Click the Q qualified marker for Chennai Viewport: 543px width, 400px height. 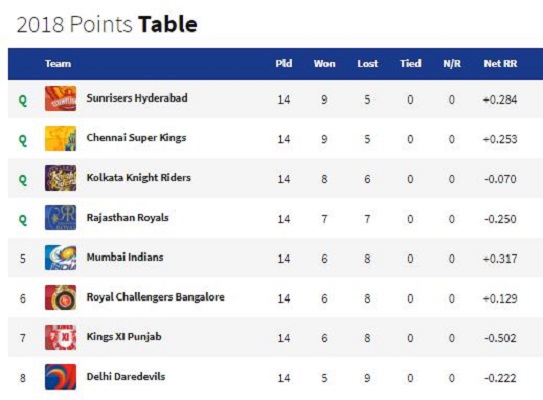coord(23,140)
